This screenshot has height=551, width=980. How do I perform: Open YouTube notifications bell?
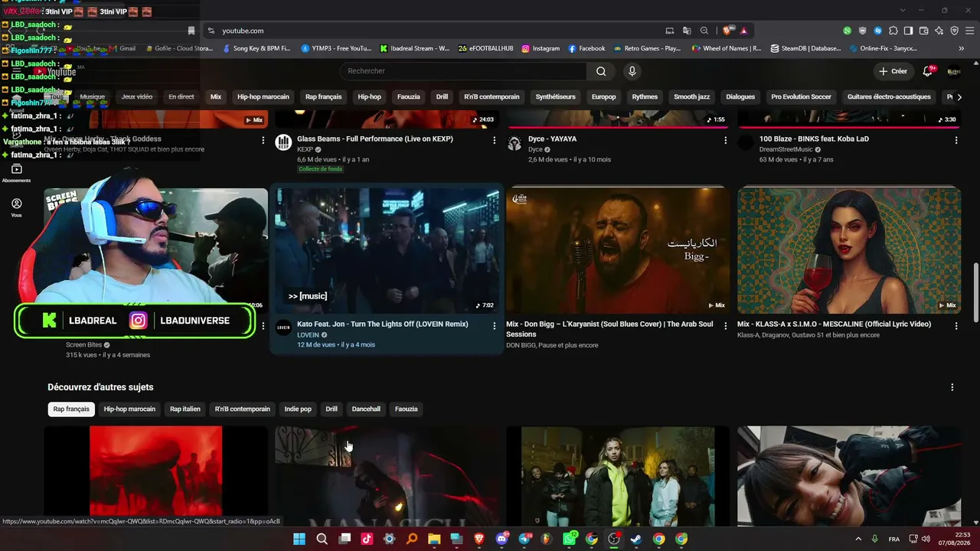pyautogui.click(x=927, y=71)
